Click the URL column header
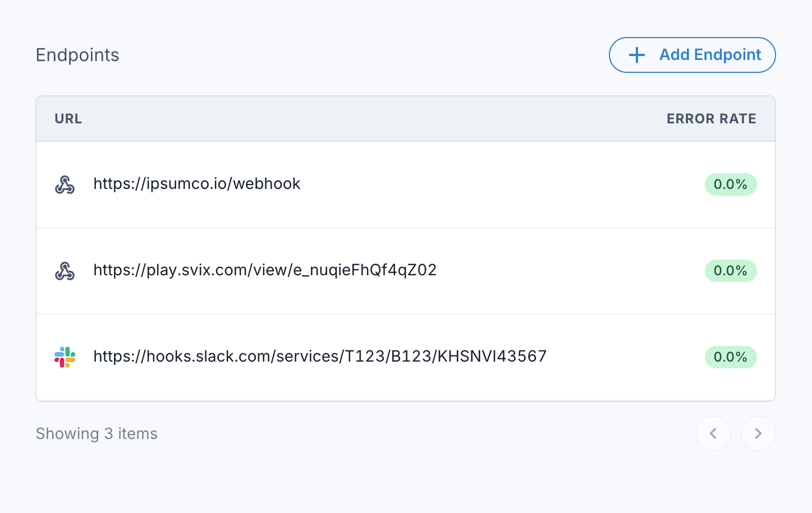The image size is (812, 513). point(68,119)
